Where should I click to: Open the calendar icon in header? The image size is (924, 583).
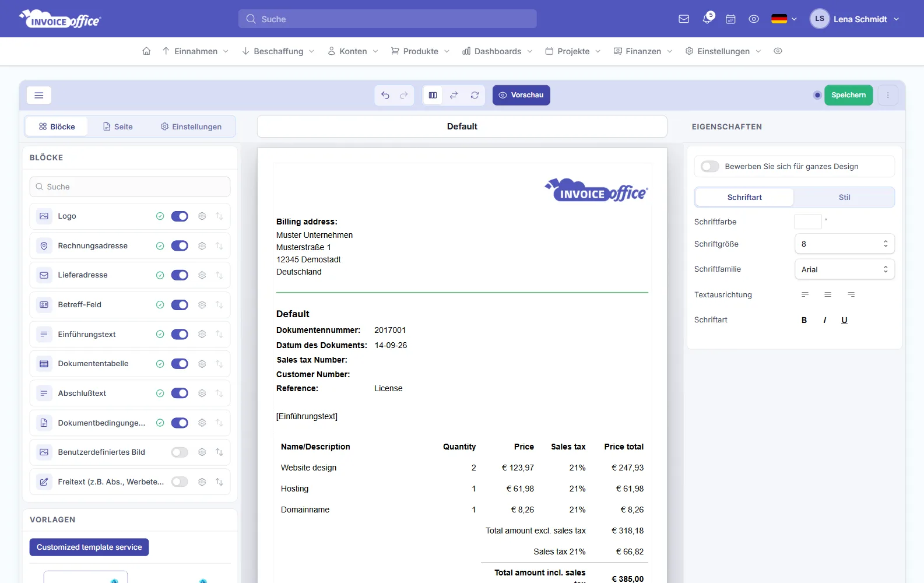point(730,19)
